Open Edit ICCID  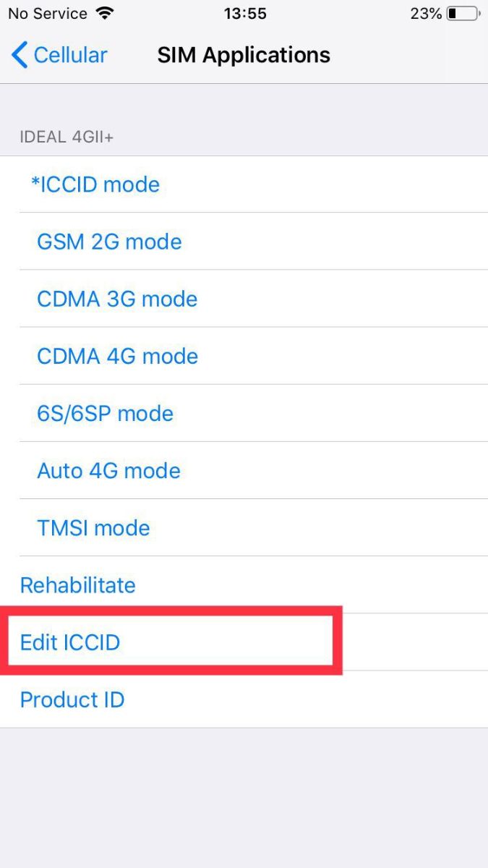(244, 642)
